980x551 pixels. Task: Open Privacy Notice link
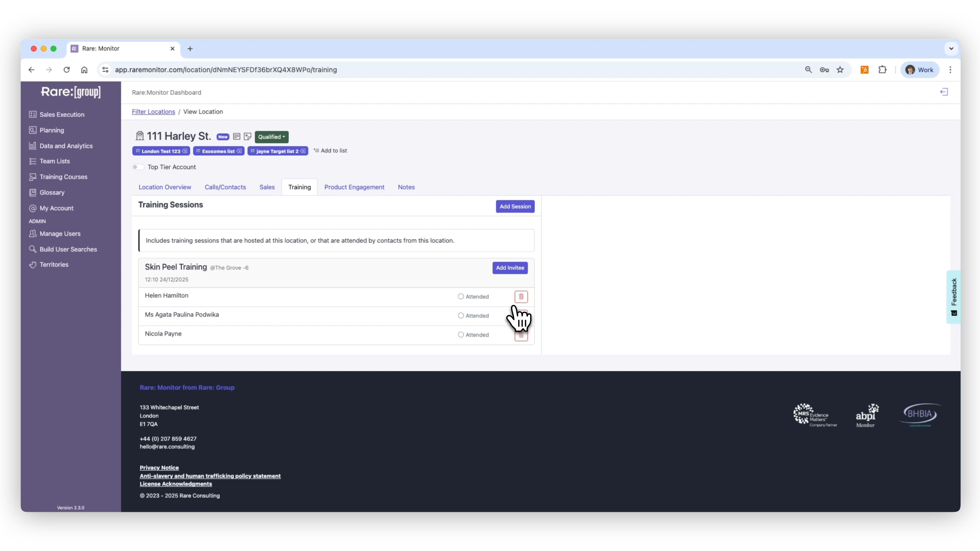point(159,468)
